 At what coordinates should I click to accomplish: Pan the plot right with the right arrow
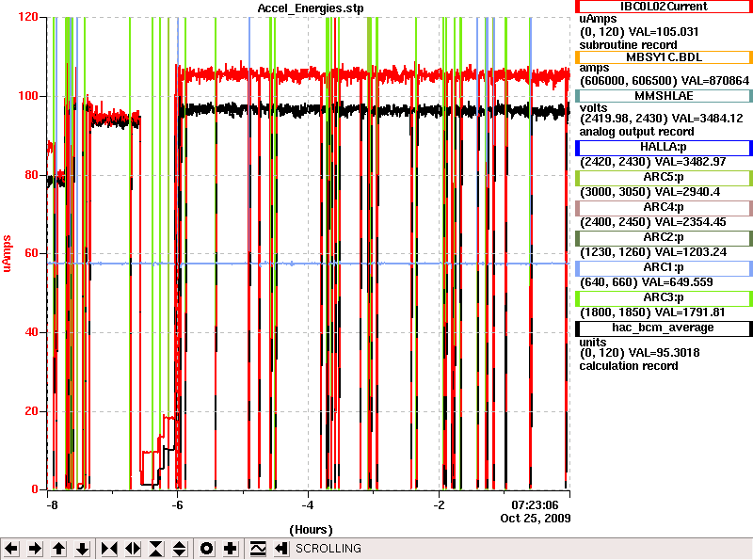click(x=35, y=549)
